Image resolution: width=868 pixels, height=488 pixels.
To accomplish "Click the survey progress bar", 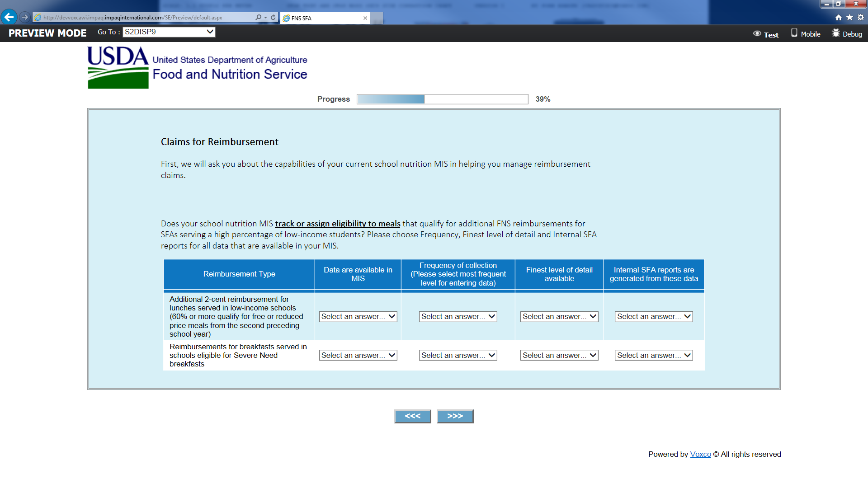I will 442,99.
